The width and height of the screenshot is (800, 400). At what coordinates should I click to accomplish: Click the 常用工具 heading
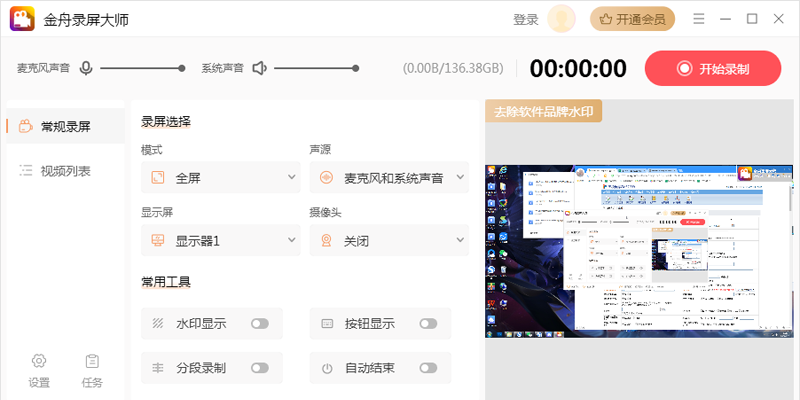tap(166, 281)
